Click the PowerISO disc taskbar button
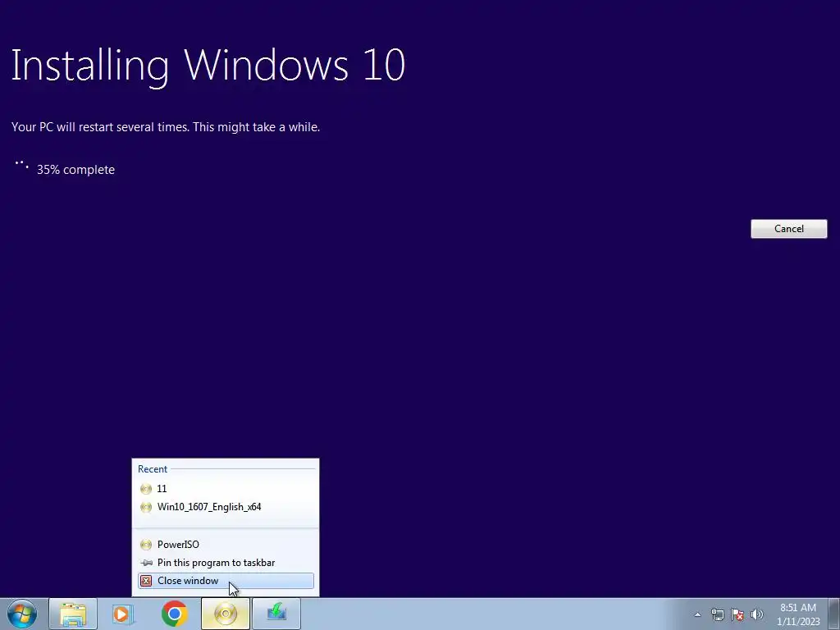This screenshot has width=840, height=630. click(x=226, y=614)
